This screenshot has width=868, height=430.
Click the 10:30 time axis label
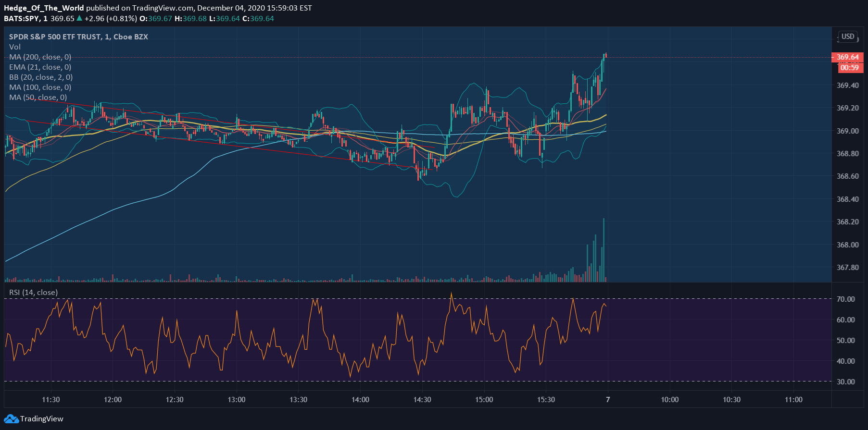[732, 400]
